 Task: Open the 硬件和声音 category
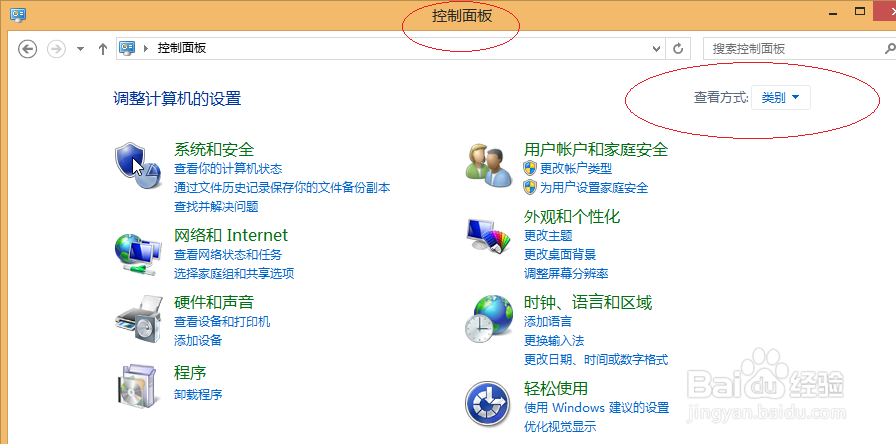pos(214,302)
